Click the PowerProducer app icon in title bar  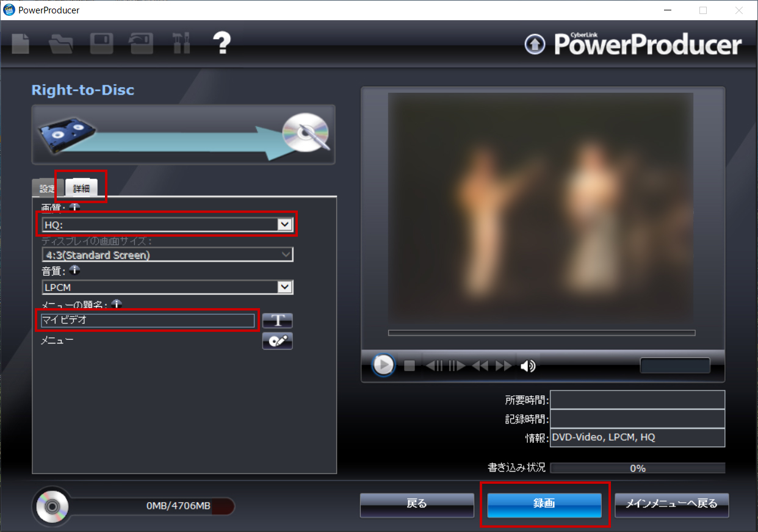[9, 10]
